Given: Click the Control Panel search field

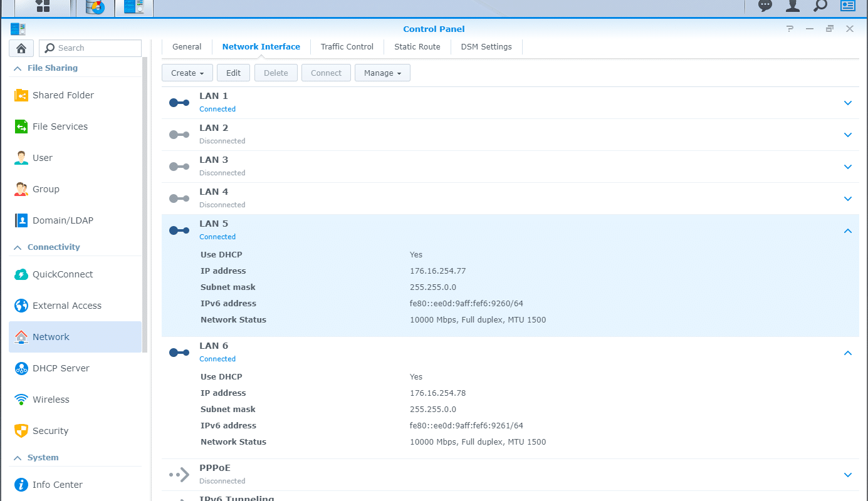Looking at the screenshot, I should tap(90, 48).
